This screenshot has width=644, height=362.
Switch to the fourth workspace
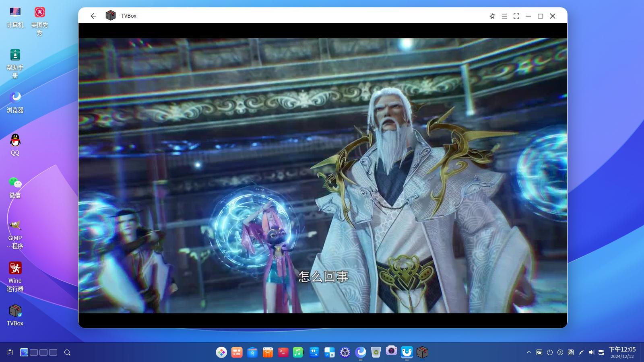click(x=53, y=352)
